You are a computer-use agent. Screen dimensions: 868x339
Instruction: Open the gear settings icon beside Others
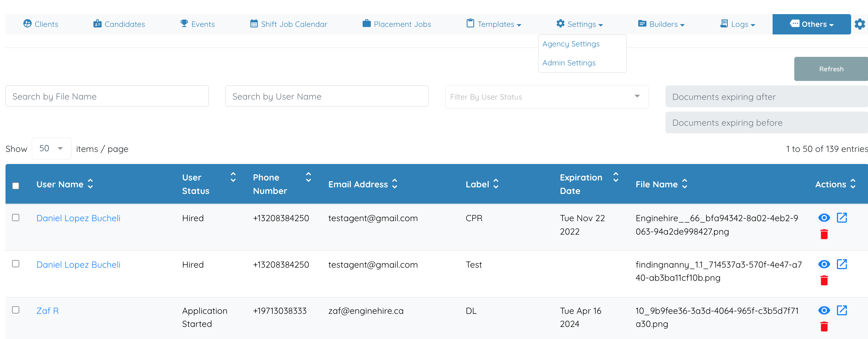[x=860, y=24]
